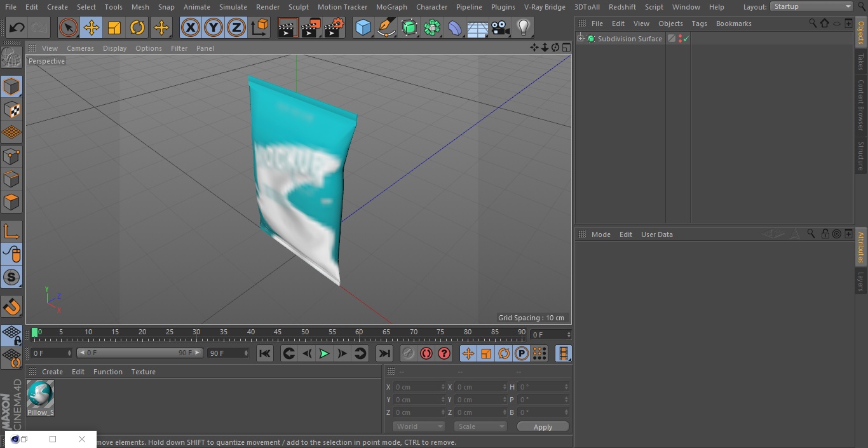Viewport: 868px width, 448px height.
Task: Toggle Snap enable S icon
Action: (x=11, y=277)
